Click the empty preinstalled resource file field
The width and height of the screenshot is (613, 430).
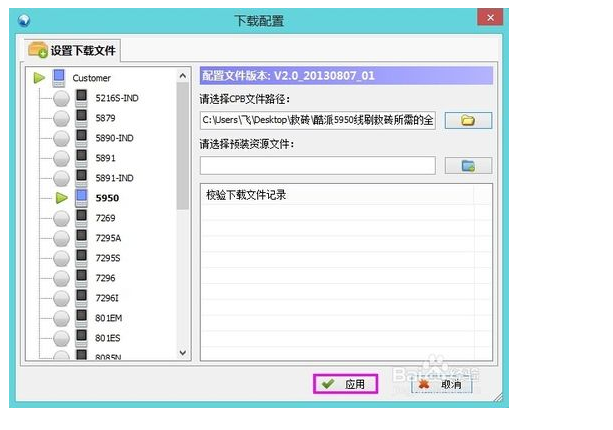(318, 165)
